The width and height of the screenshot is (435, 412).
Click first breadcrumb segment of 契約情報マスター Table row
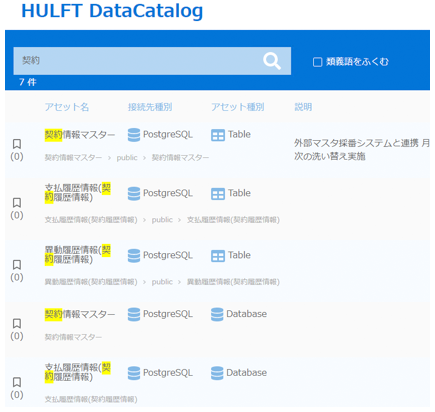point(73,158)
